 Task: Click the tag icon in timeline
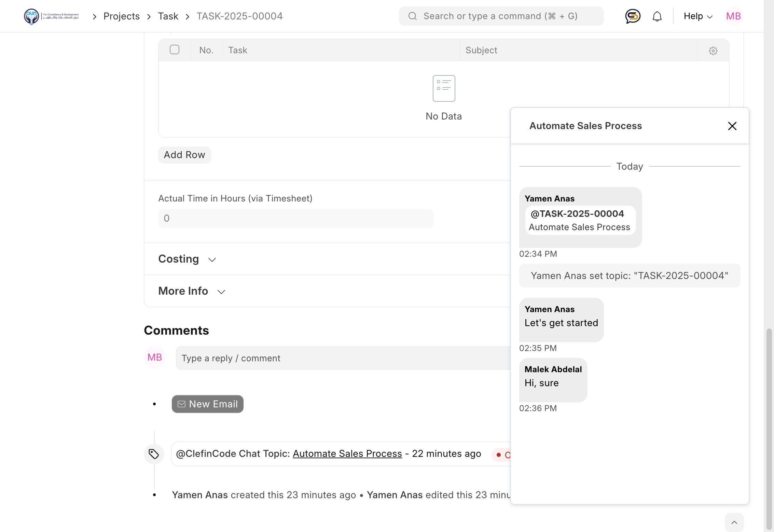coord(154,454)
